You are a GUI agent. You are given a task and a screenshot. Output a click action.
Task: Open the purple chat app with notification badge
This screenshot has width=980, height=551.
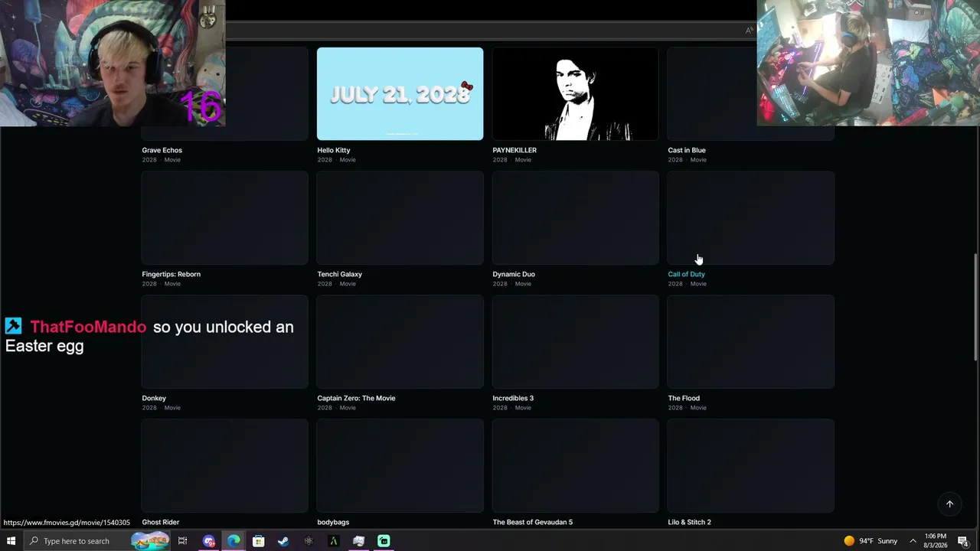[209, 541]
